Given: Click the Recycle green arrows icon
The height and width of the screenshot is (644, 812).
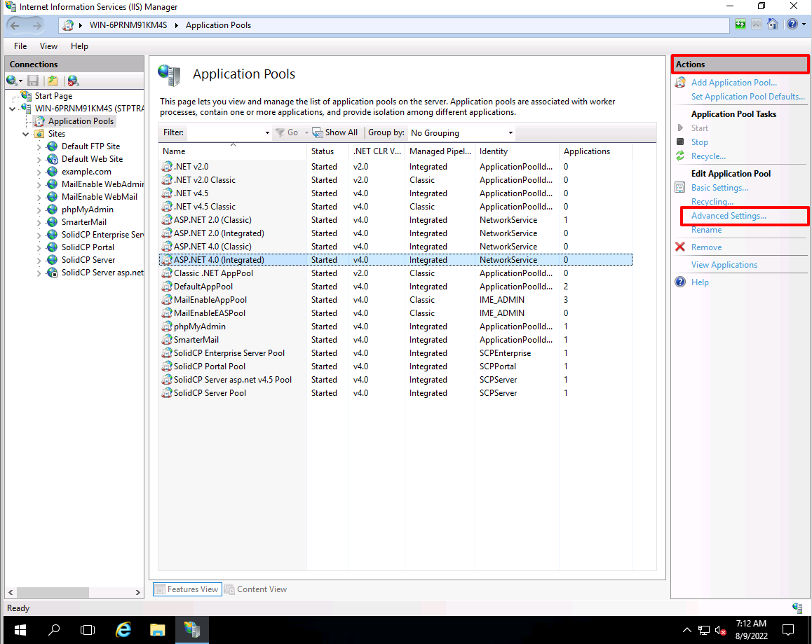Looking at the screenshot, I should tap(680, 156).
